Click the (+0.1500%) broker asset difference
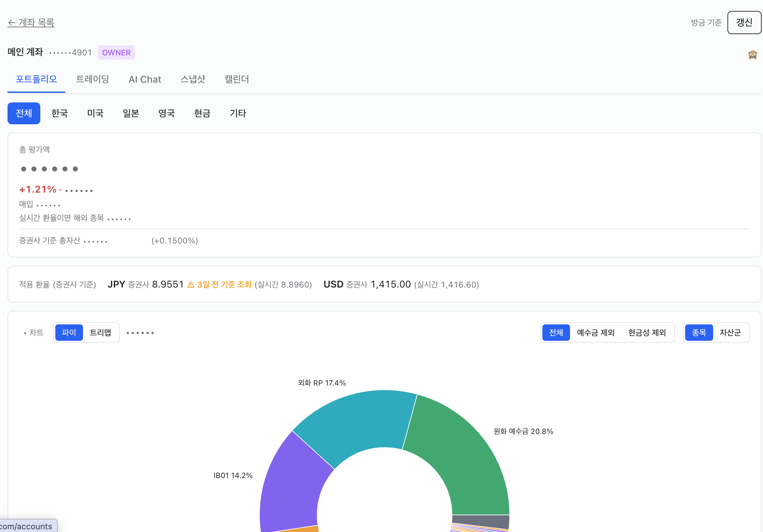This screenshot has width=763, height=532. pyautogui.click(x=175, y=241)
